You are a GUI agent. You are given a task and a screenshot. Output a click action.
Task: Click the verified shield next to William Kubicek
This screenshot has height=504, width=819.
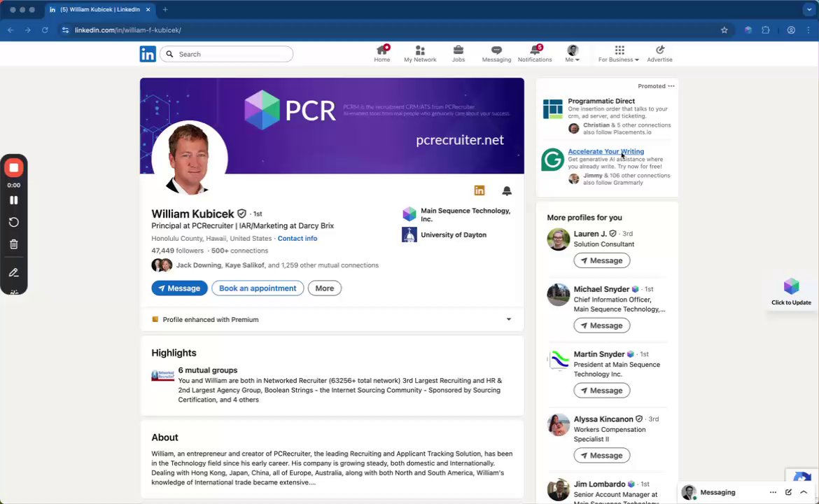[x=241, y=213]
